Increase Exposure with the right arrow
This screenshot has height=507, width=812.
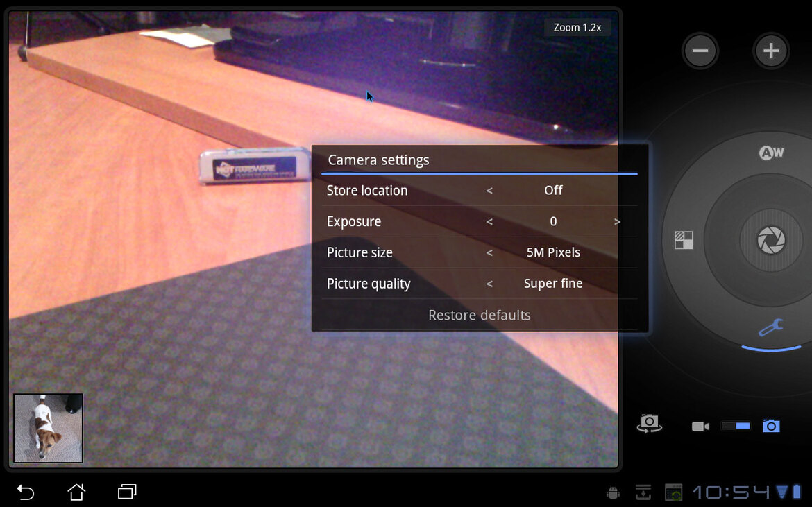617,221
